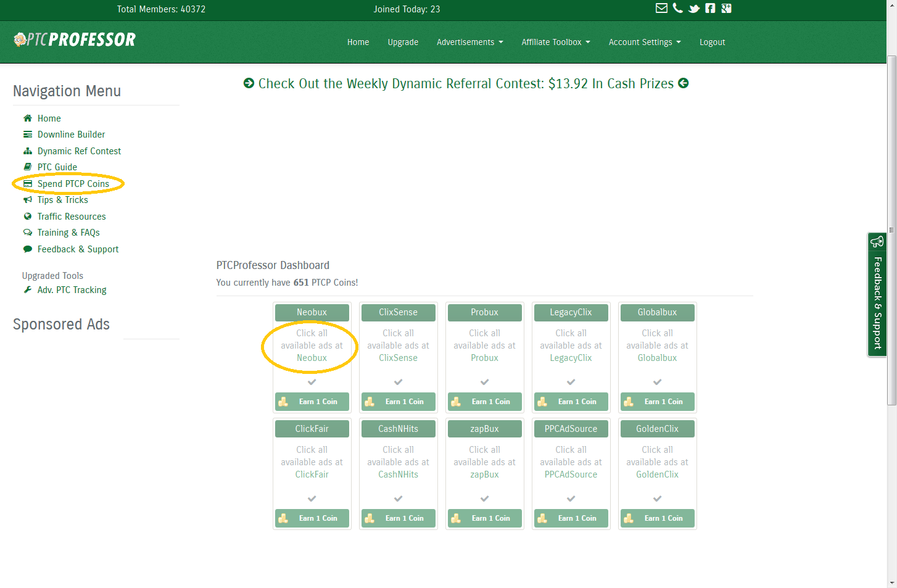This screenshot has height=588, width=897.
Task: Click the Training & FAQs chat icon
Action: tap(28, 233)
